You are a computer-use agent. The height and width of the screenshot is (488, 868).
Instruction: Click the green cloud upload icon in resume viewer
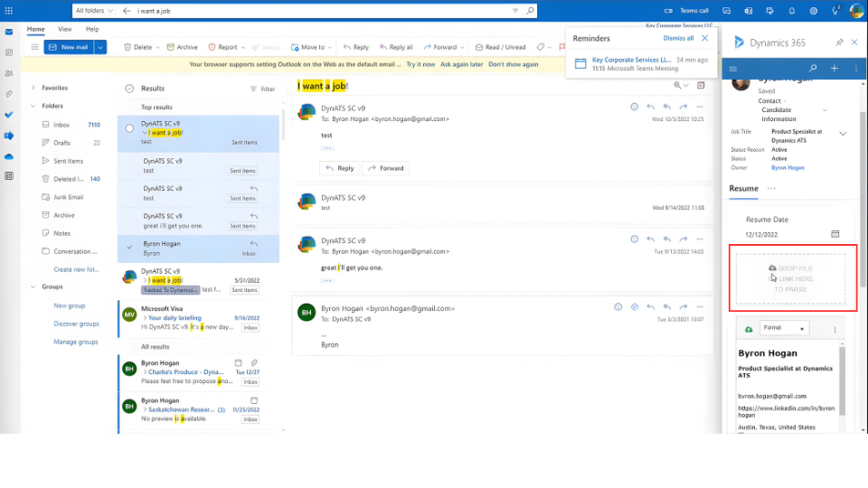(749, 329)
